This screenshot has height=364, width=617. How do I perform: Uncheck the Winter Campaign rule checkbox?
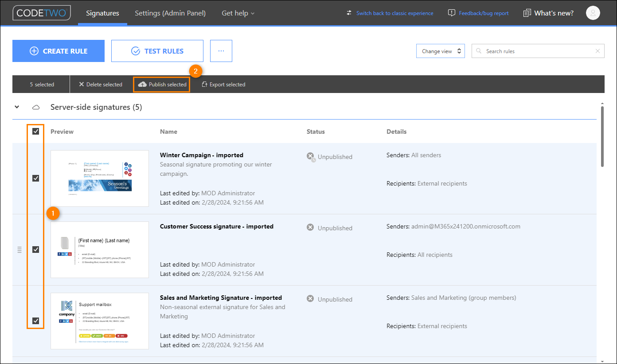[x=36, y=178]
